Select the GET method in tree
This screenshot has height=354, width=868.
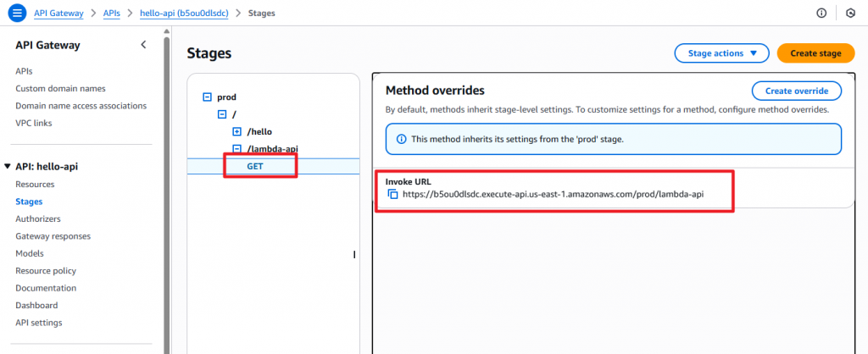[255, 166]
